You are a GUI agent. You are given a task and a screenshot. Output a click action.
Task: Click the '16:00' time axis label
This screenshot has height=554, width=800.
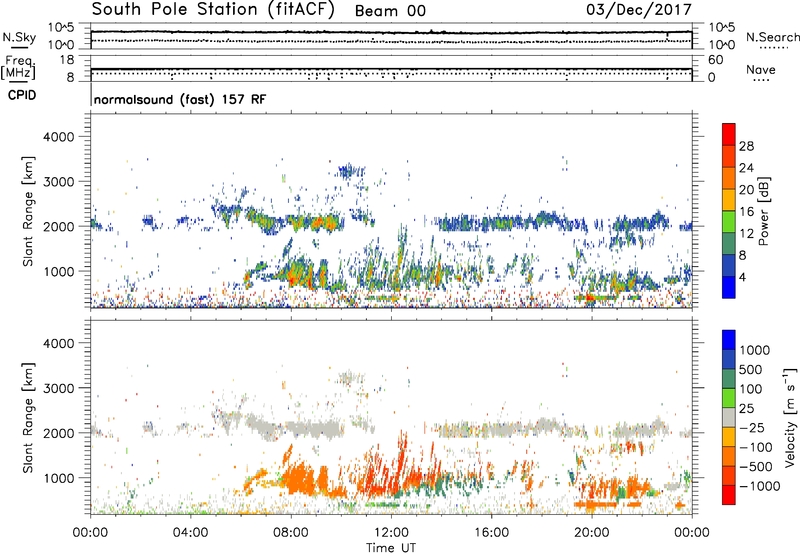tap(491, 533)
